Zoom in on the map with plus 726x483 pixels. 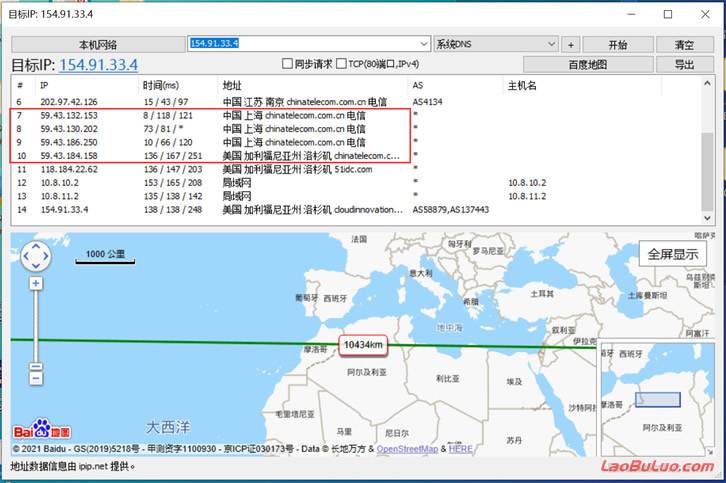[36, 284]
